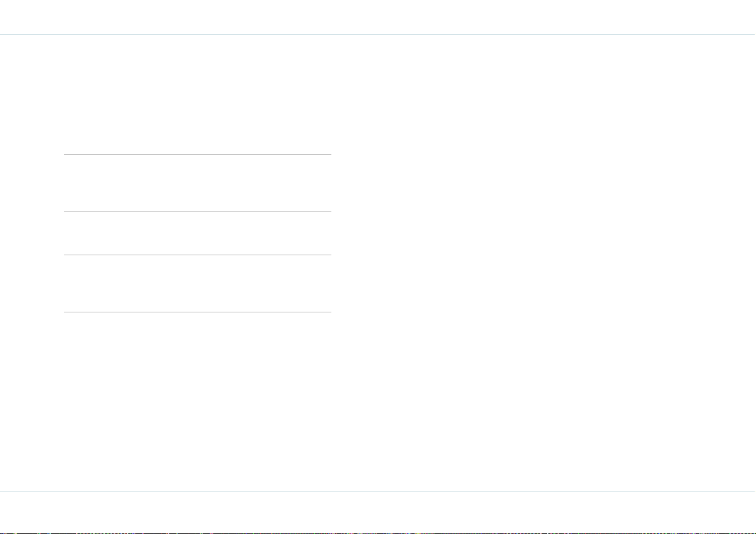Click the topmost gray divider line in list
Image resolution: width=756 pixels, height=534 pixels.
tap(197, 155)
